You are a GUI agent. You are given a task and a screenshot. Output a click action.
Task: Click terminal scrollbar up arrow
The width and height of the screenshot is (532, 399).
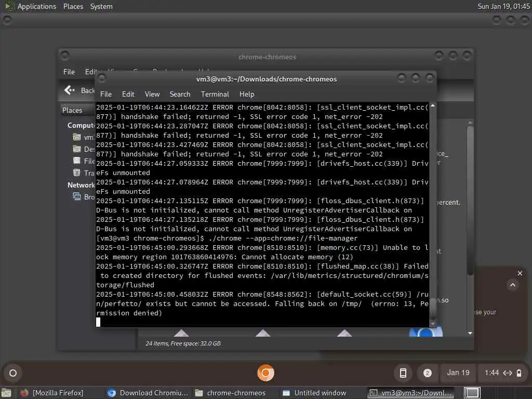(x=433, y=106)
